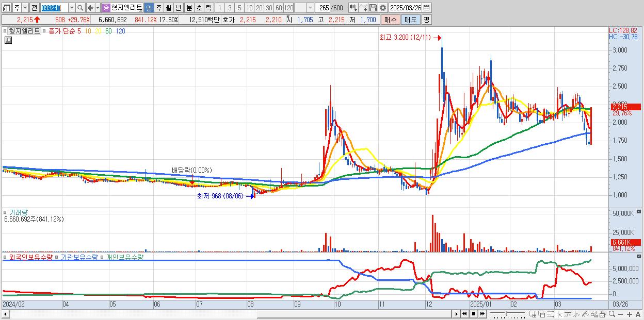
Task: Click the vertical line analysis icon
Action: click(x=577, y=314)
